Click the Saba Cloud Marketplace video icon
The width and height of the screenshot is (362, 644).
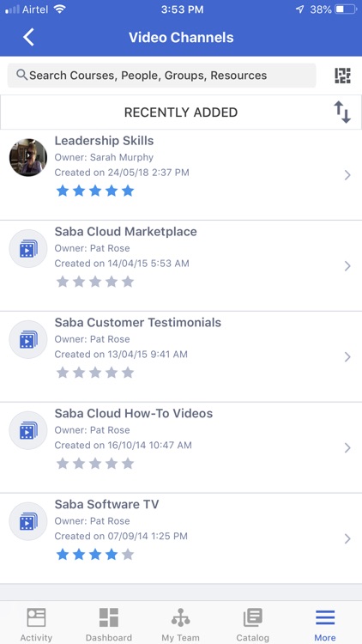28,248
